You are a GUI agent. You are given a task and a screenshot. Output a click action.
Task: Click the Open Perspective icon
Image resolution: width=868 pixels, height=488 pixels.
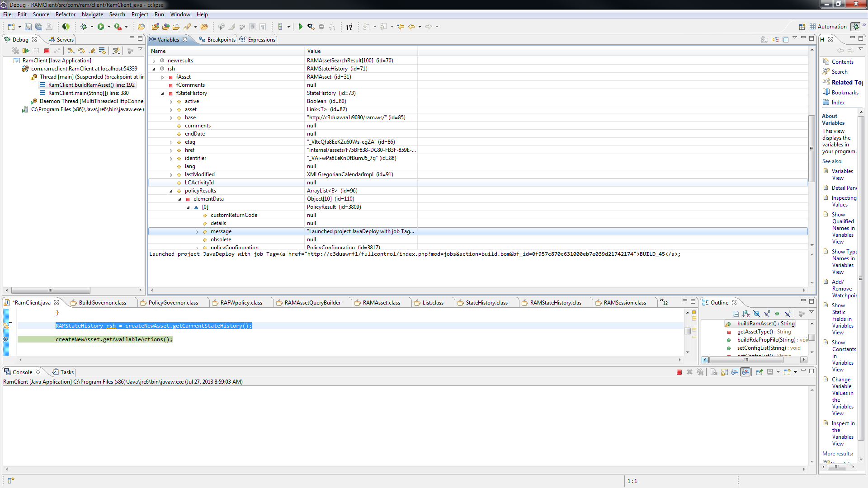tap(802, 27)
